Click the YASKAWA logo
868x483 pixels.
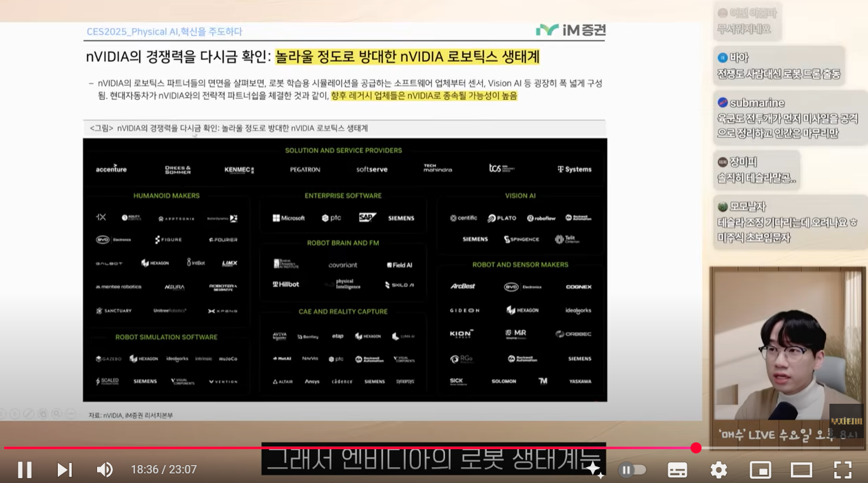[x=580, y=381]
